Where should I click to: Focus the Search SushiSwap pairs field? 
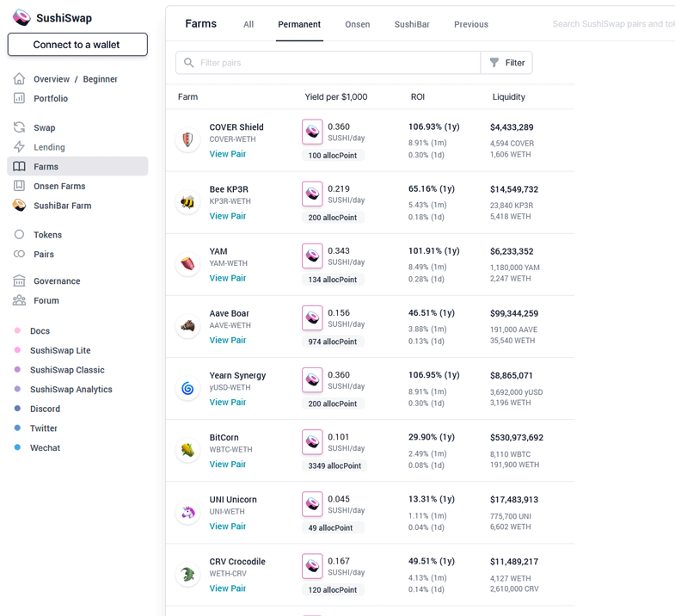coord(613,24)
